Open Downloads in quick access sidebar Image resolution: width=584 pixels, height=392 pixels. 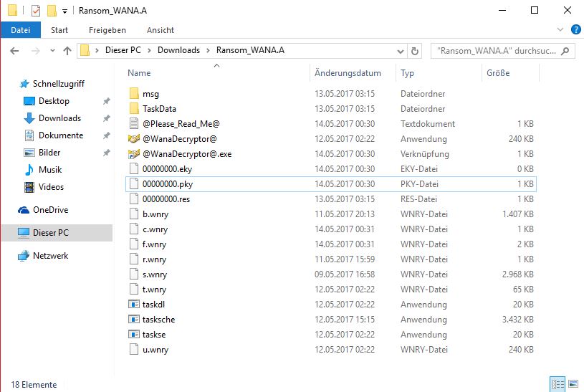[59, 118]
